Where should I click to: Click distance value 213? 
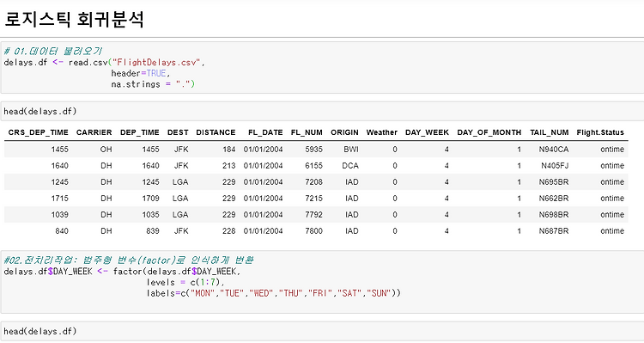[228, 166]
